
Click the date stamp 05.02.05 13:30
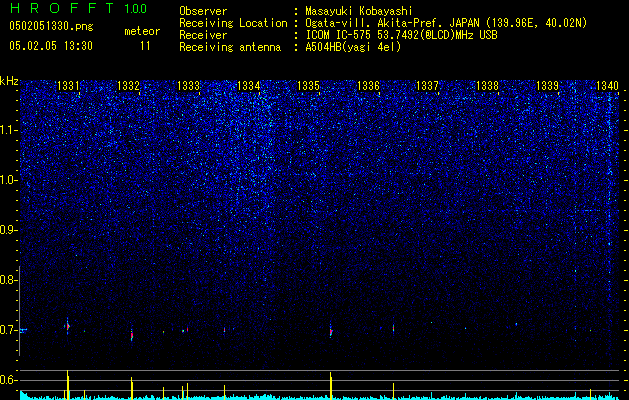pos(51,46)
